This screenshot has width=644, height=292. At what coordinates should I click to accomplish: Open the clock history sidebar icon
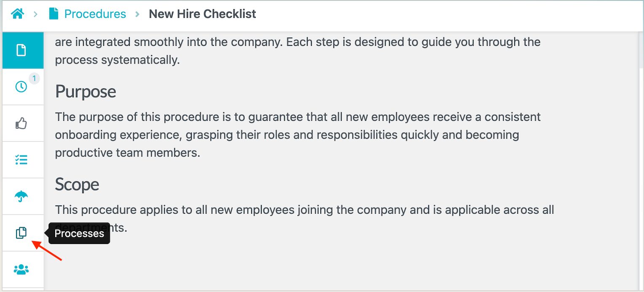tap(21, 87)
